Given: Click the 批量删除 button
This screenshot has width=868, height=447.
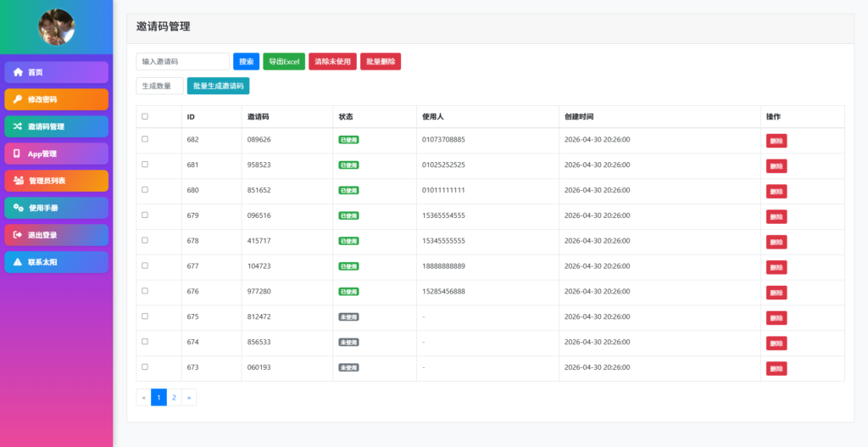Looking at the screenshot, I should coord(381,61).
